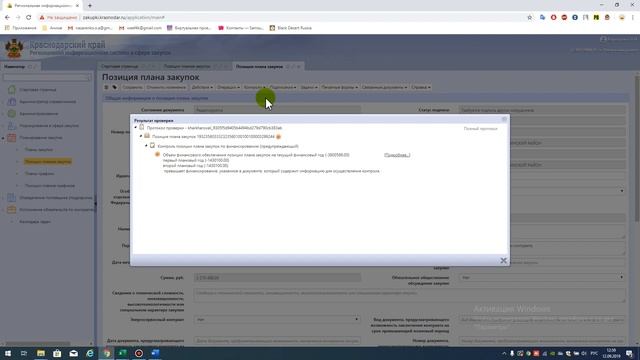Open the Справка menu
640x360 pixels.
[x=420, y=87]
